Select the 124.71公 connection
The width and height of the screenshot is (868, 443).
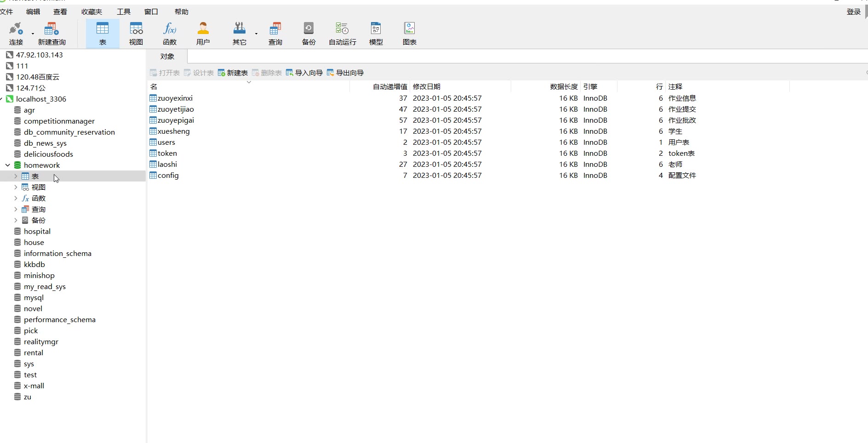(x=31, y=88)
